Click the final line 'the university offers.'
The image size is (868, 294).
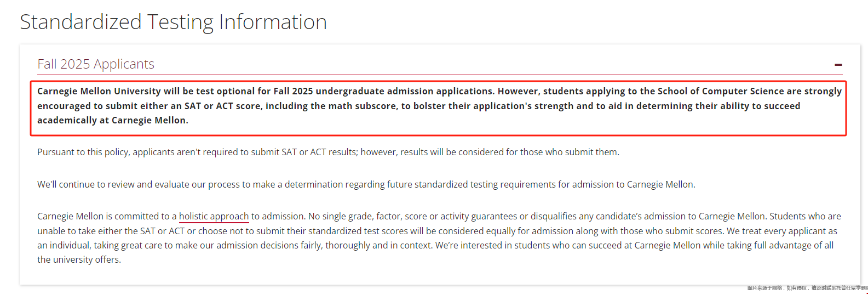[79, 260]
